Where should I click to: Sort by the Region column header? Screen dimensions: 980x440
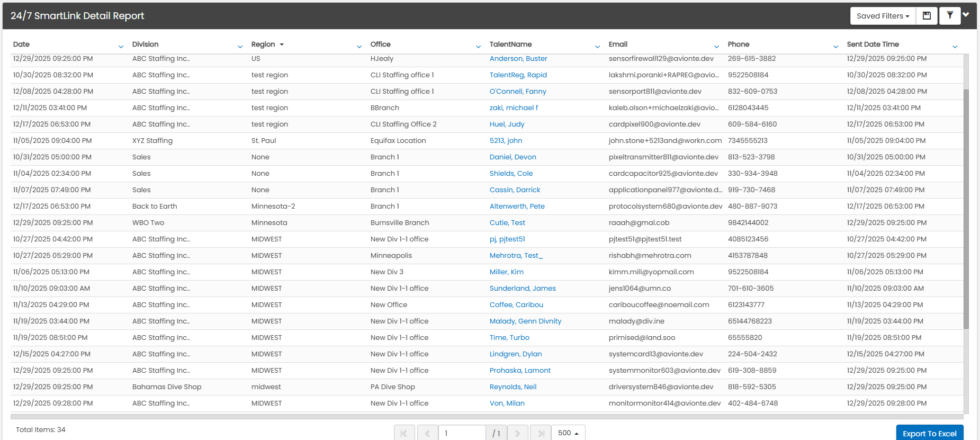tap(263, 44)
